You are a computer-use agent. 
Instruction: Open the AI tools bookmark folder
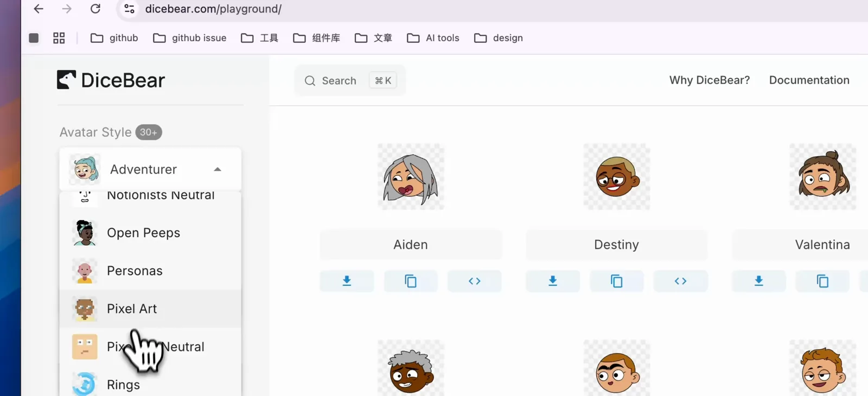[x=433, y=38]
